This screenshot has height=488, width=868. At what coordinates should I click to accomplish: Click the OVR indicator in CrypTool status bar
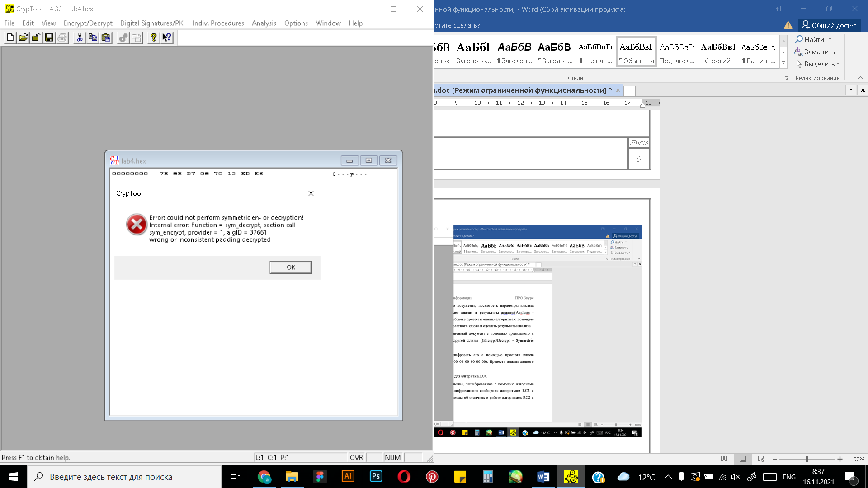[356, 457]
